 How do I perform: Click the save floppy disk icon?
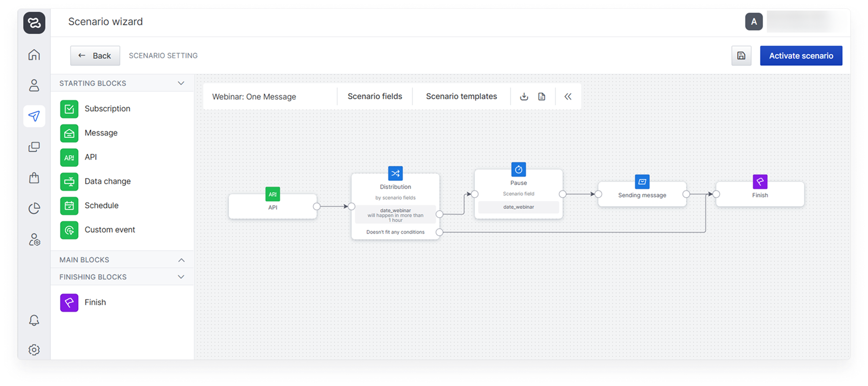pyautogui.click(x=741, y=56)
